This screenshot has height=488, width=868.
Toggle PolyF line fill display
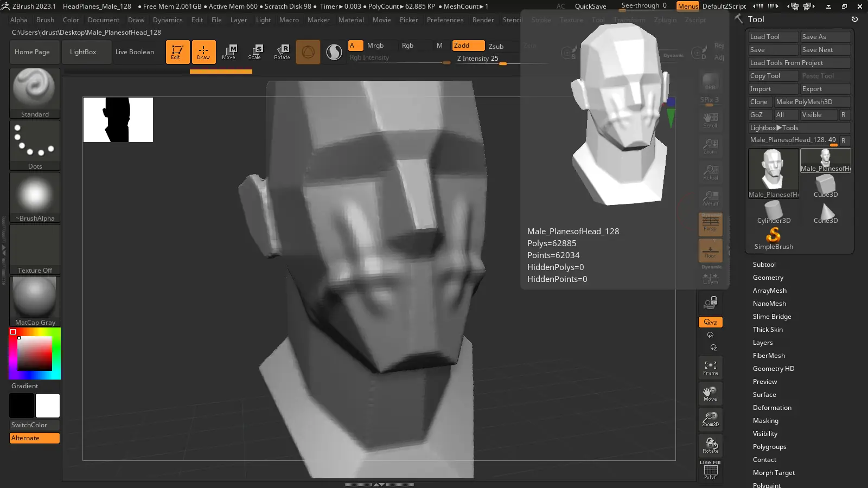[710, 470]
